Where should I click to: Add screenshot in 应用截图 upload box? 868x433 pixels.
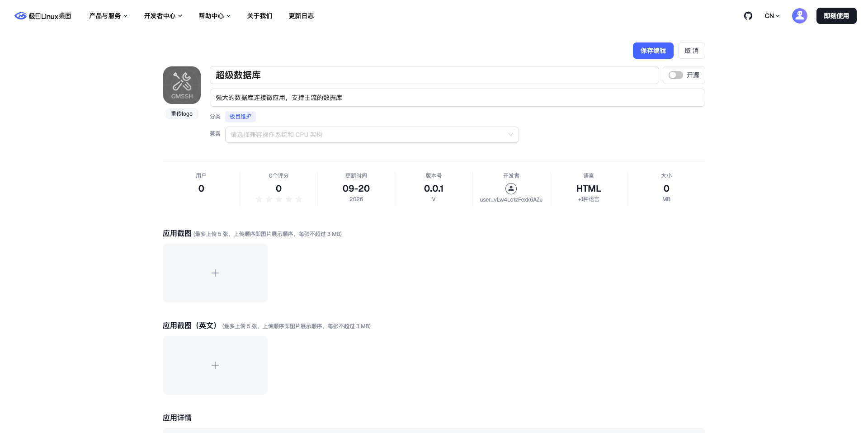[215, 273]
